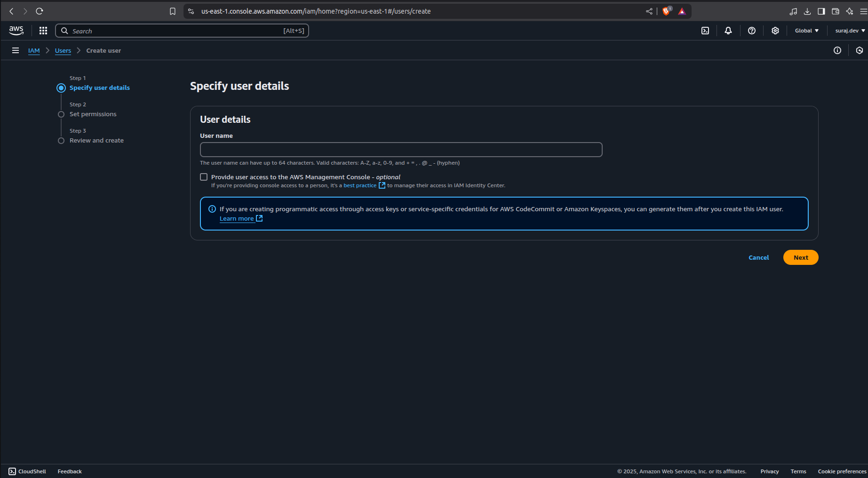
Task: Go forward with the browser forward arrow
Action: (x=25, y=11)
